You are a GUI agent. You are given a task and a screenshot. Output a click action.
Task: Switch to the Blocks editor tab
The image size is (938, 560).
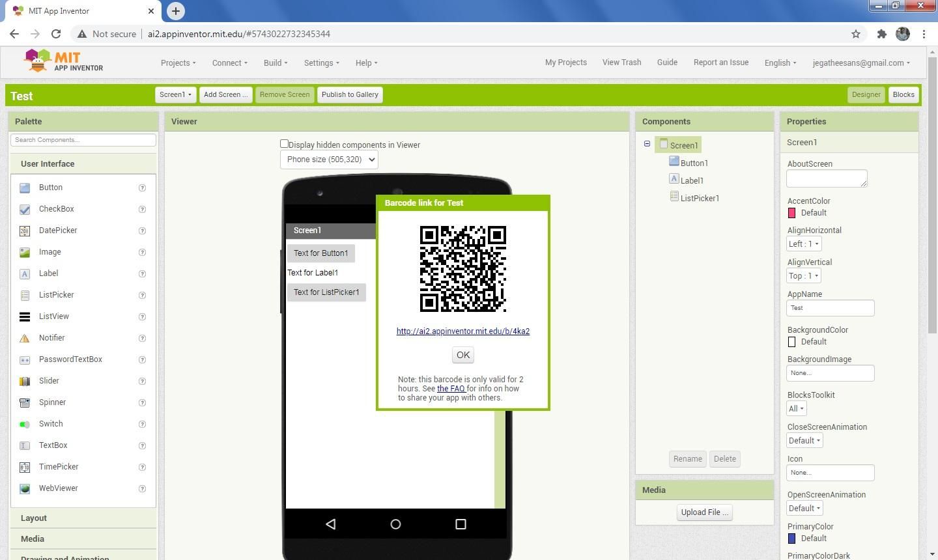903,94
